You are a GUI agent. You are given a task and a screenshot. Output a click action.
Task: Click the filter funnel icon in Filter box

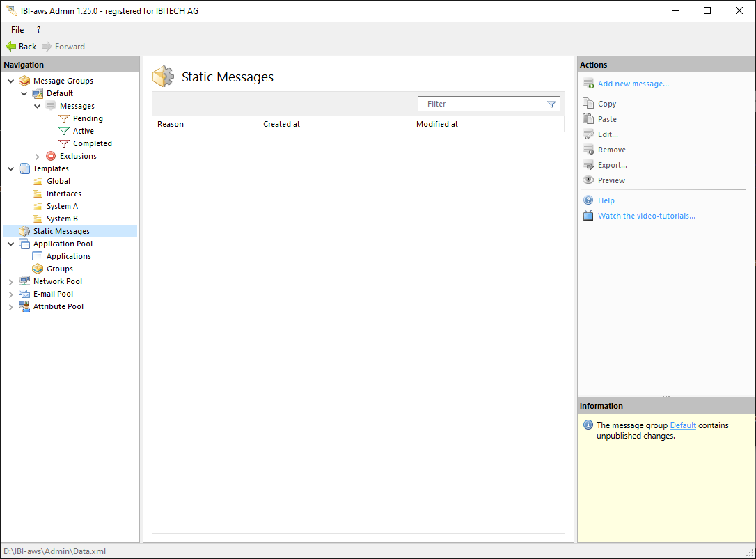pos(551,104)
